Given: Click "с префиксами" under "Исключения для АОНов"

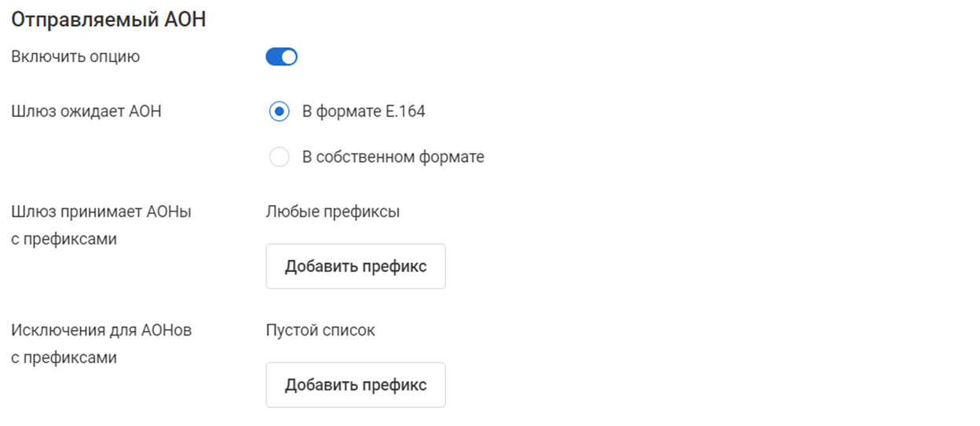Looking at the screenshot, I should coord(64,358).
